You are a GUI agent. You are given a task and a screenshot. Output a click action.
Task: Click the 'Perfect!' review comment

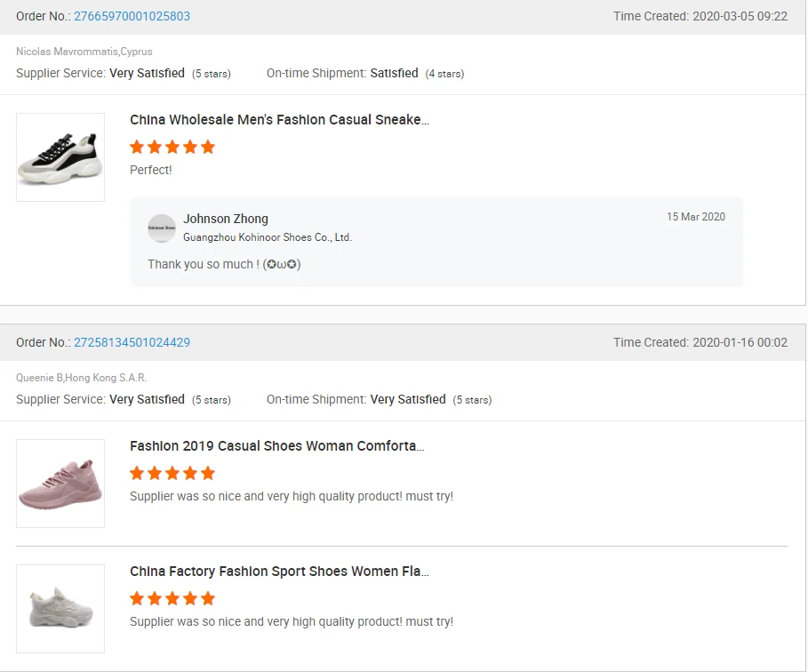click(151, 170)
